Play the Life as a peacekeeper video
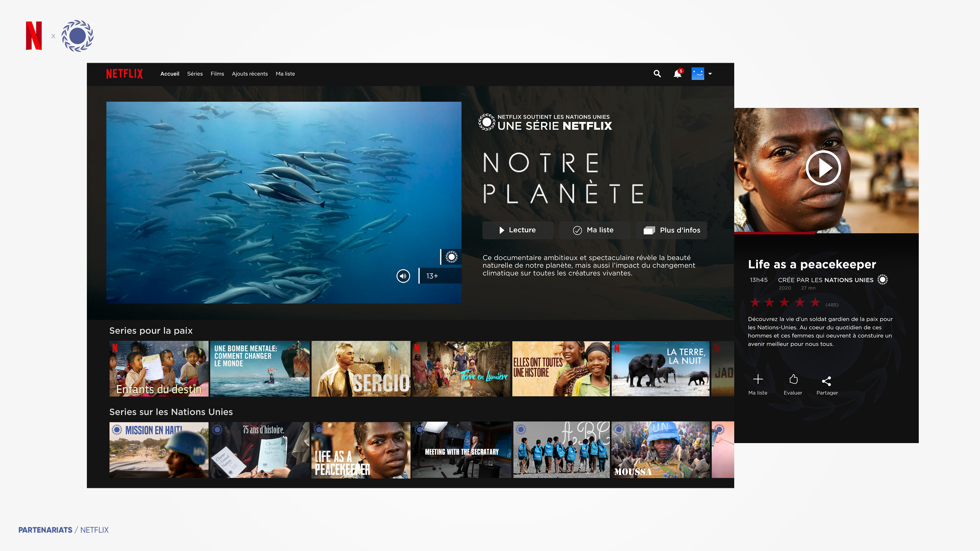The image size is (980, 551). coord(823,168)
